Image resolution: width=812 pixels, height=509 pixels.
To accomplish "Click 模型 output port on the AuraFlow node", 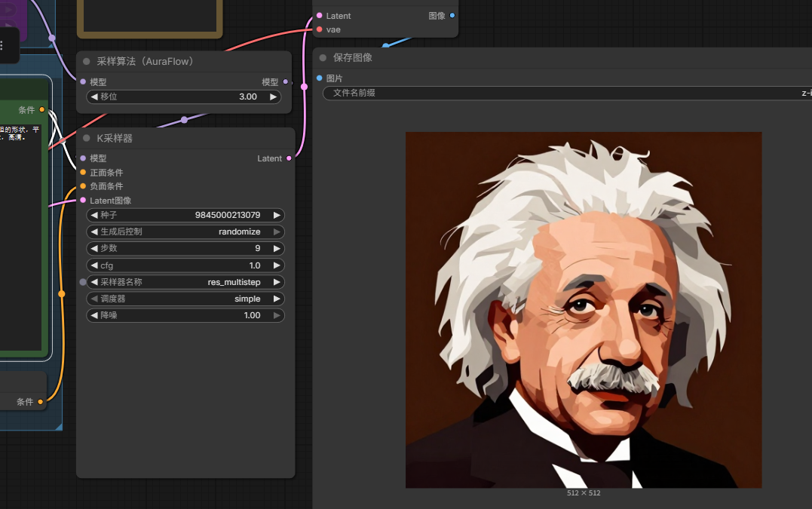I will coord(285,82).
